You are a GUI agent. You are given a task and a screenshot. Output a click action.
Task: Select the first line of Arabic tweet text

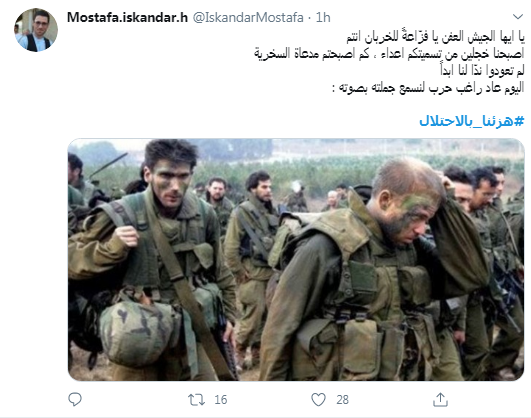(x=435, y=37)
